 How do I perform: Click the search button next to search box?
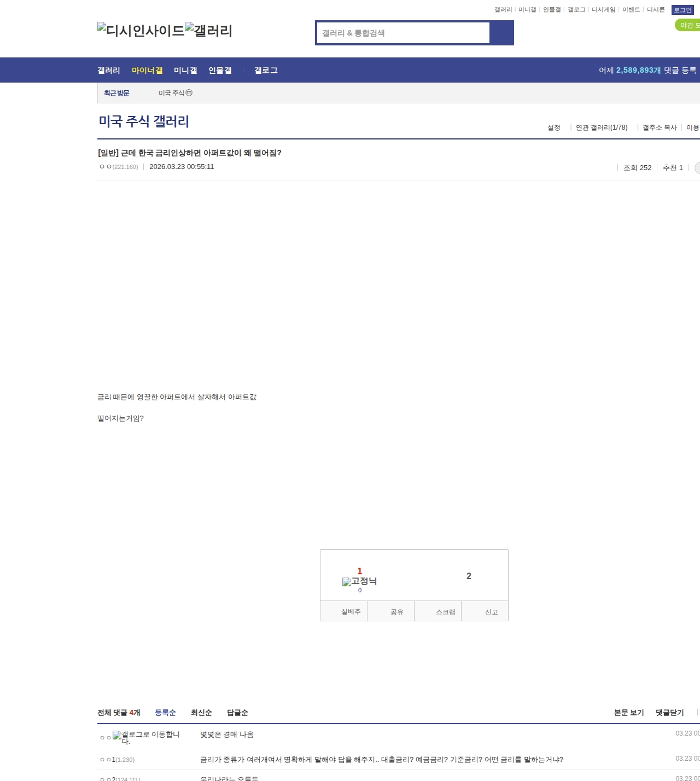pyautogui.click(x=501, y=33)
